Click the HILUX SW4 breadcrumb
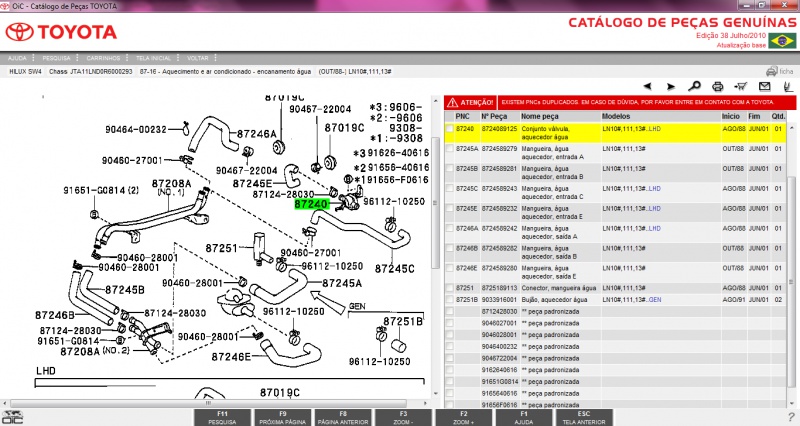Image resolution: width=800 pixels, height=426 pixels. coord(26,71)
